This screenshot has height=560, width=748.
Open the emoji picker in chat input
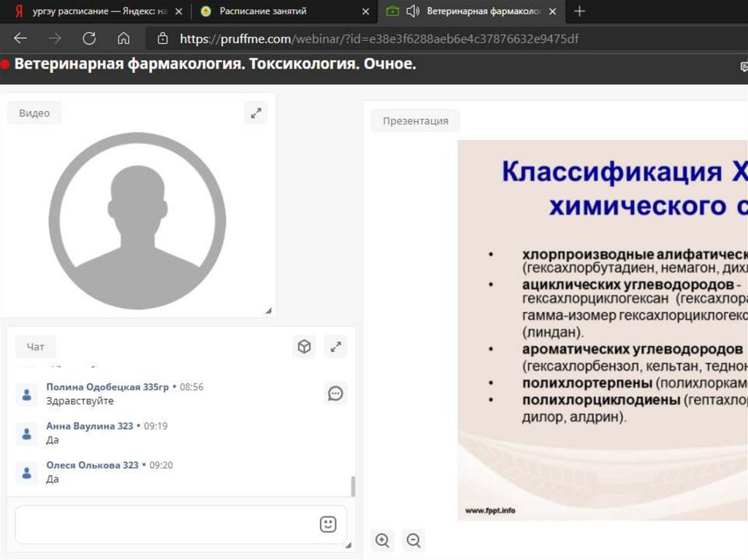[x=328, y=524]
